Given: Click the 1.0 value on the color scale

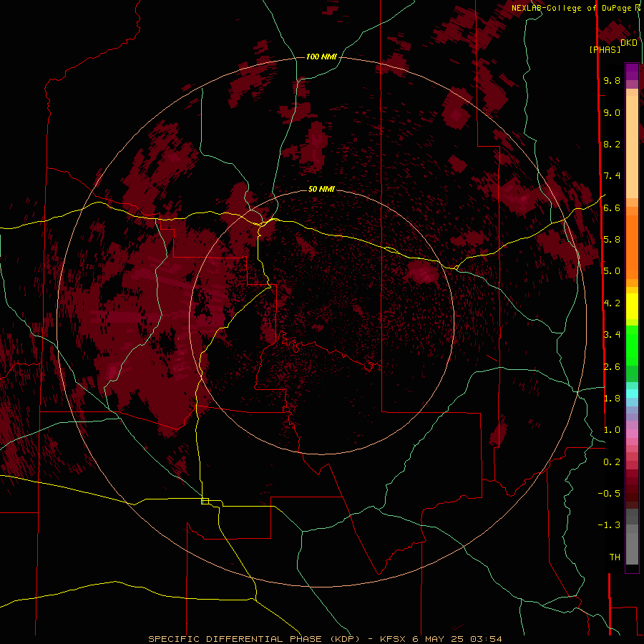Looking at the screenshot, I should (612, 430).
